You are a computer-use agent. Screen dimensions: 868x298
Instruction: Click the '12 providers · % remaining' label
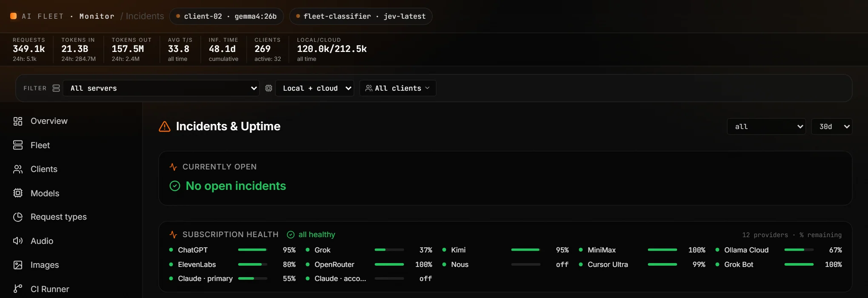[792, 235]
